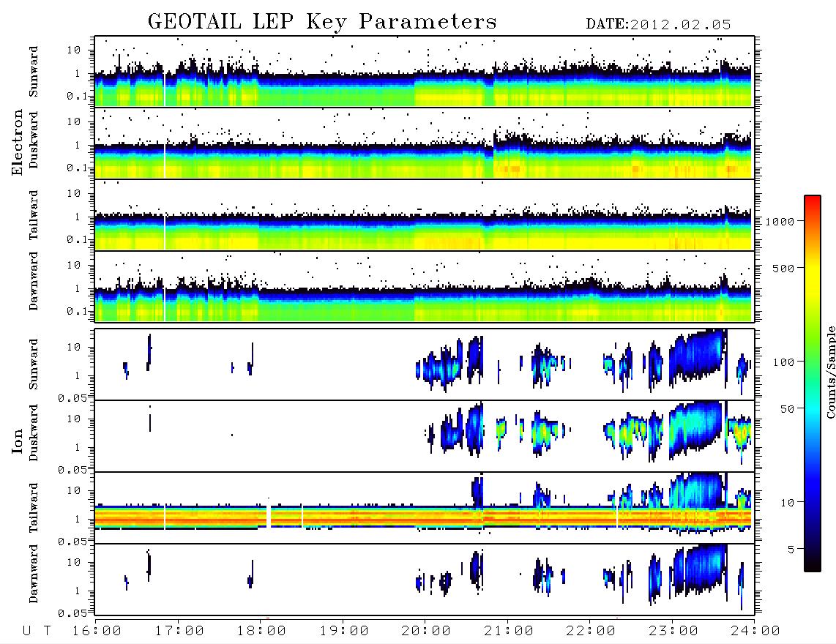Screen dimensions: 836x644
Task: Click inside the Ion Sunward spectrogram panel
Action: click(425, 364)
